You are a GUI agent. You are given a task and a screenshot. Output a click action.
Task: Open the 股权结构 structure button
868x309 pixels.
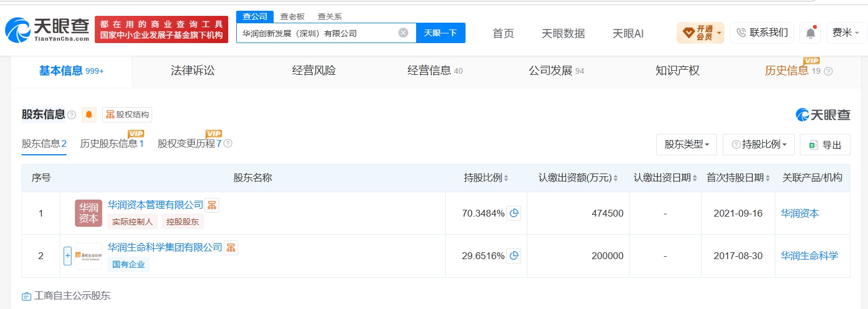click(x=127, y=115)
